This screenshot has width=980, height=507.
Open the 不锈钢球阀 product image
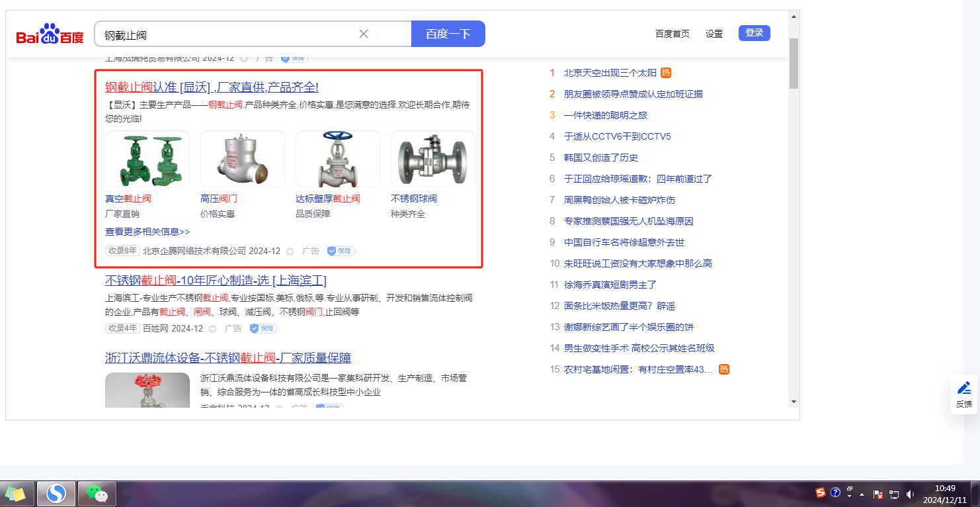pos(433,159)
